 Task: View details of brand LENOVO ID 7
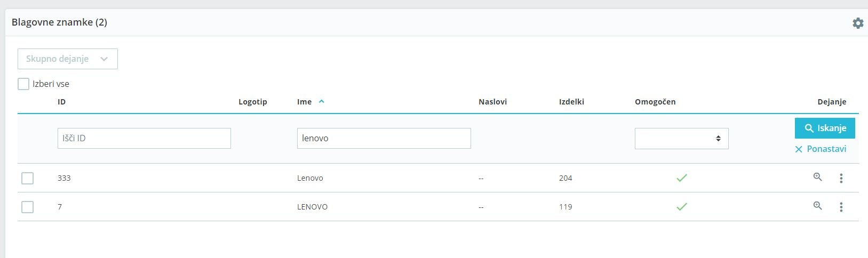pyautogui.click(x=817, y=206)
